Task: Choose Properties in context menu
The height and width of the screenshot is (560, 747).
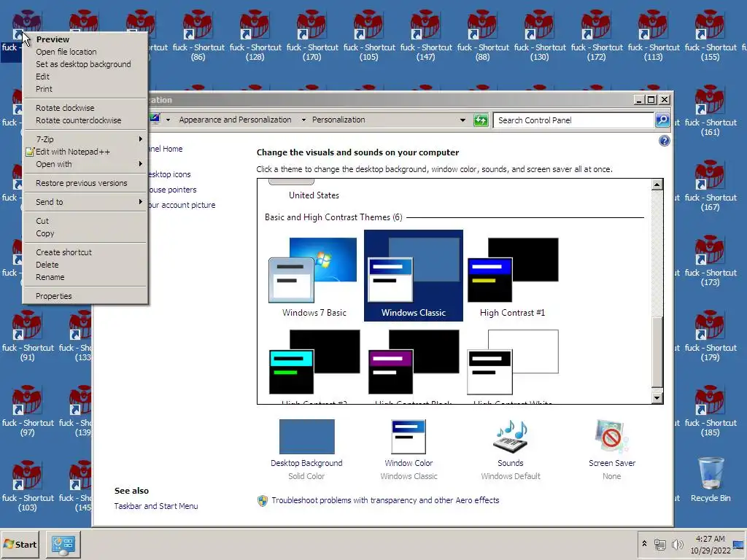Action: 85,296
